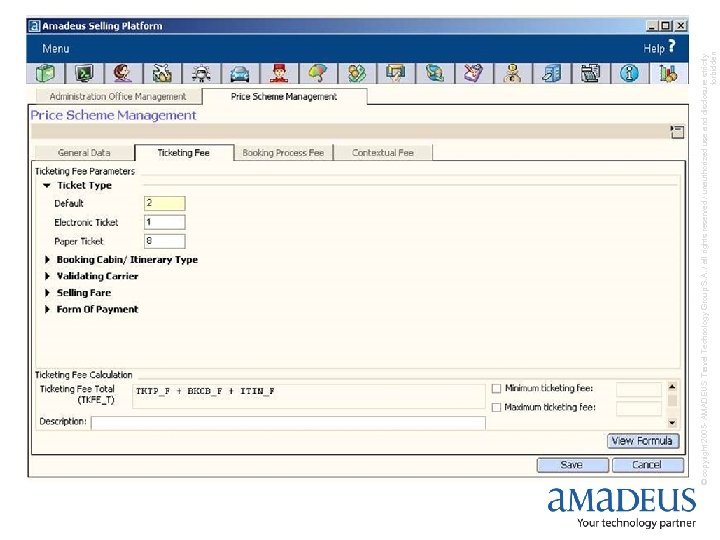The height and width of the screenshot is (540, 720).
Task: Click the scrollbar down arrow
Action: [672, 422]
